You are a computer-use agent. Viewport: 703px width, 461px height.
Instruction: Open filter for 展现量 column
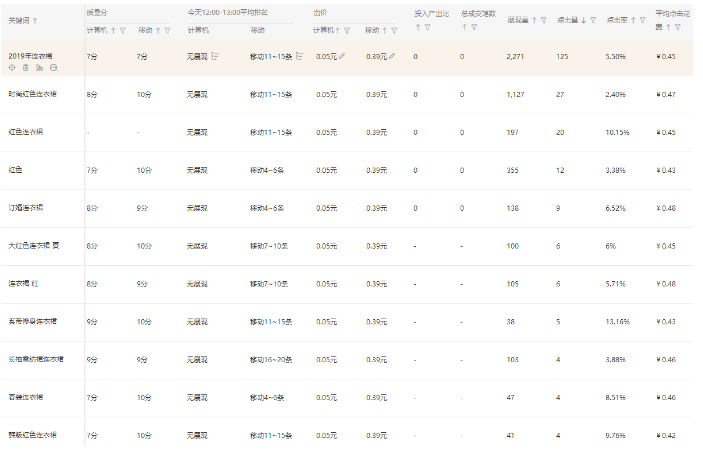(x=546, y=20)
